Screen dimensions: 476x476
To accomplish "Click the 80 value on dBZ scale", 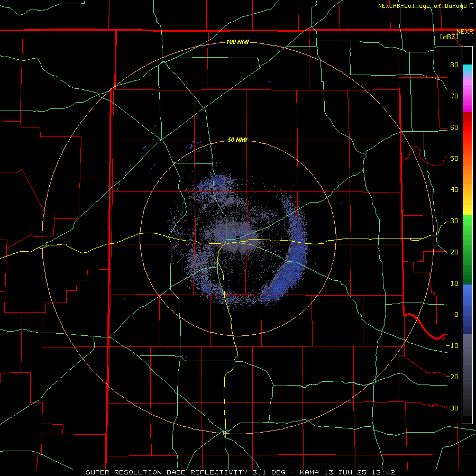I will (x=454, y=65).
